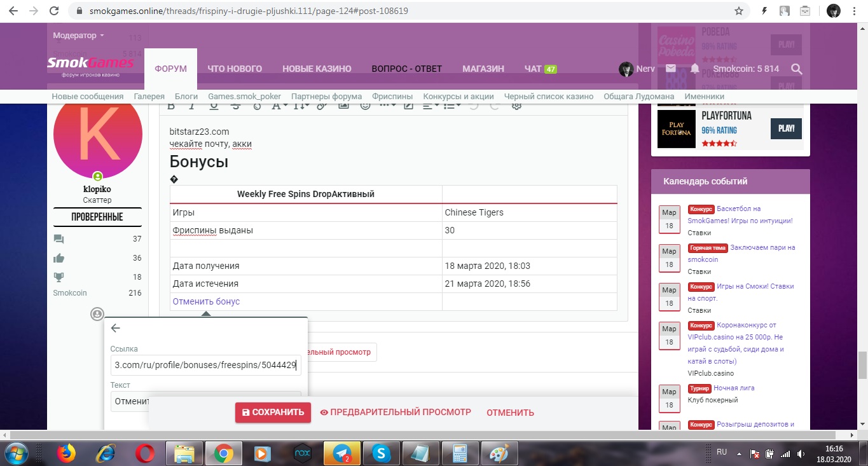The width and height of the screenshot is (868, 466).
Task: Open editor settings gear icon
Action: tap(516, 106)
